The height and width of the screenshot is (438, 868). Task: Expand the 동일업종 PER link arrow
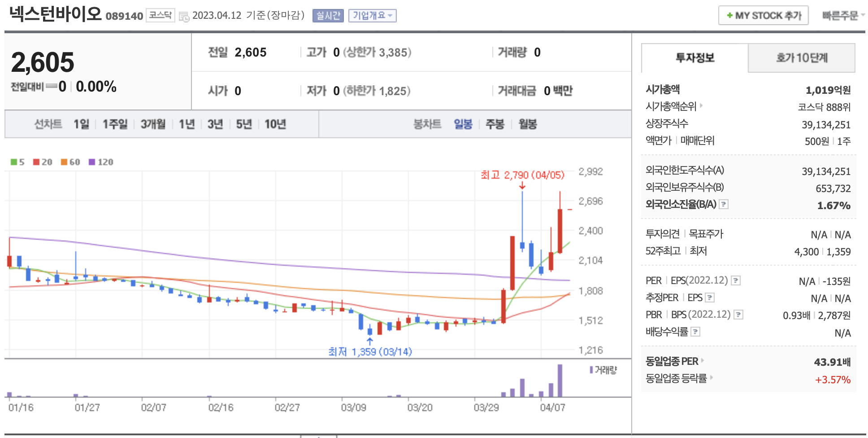click(703, 360)
